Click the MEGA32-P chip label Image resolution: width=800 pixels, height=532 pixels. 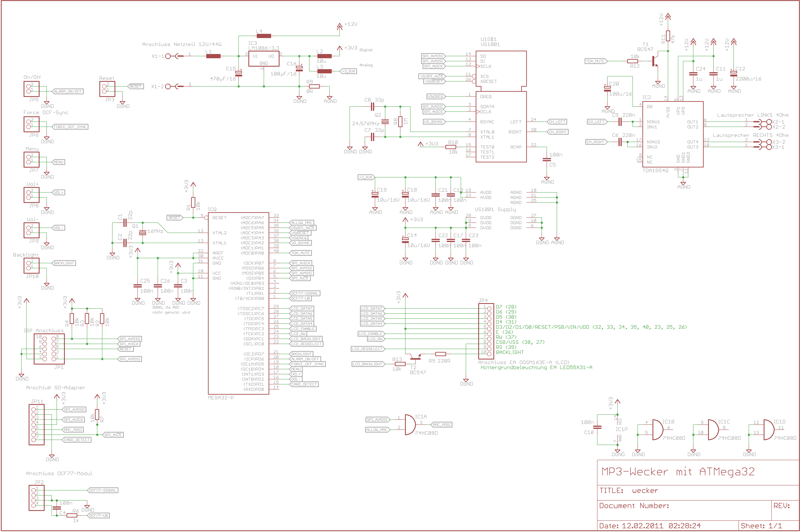pos(221,398)
